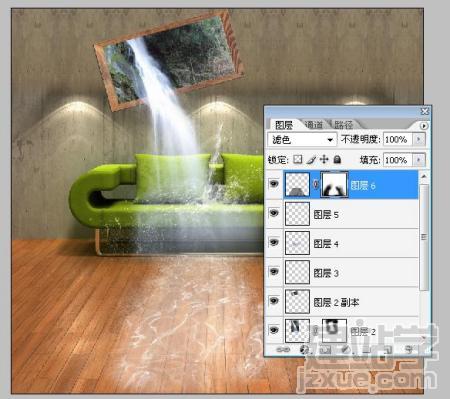Open the 填充 fill slider arrow
This screenshot has height=399, width=450.
(419, 160)
